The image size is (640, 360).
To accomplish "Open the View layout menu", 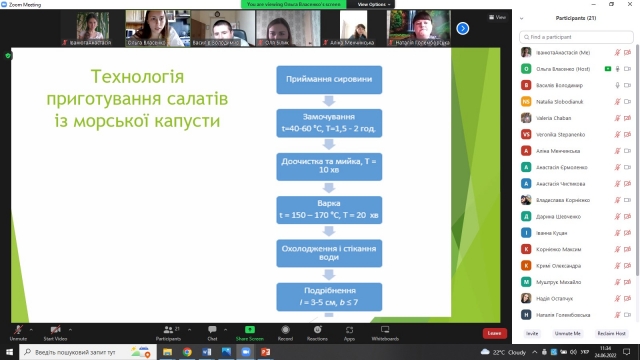I will pyautogui.click(x=498, y=17).
